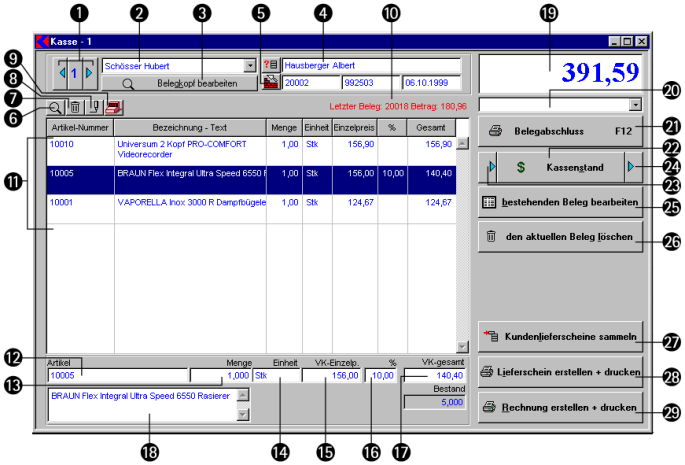Click the customer lookup icon beside Hausberger Albert
This screenshot has height=465, width=685.
point(270,65)
